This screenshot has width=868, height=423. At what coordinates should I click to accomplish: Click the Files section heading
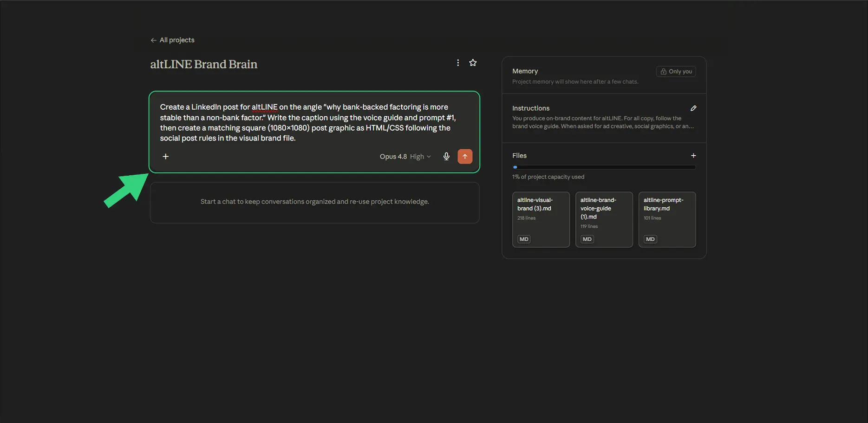click(x=519, y=156)
